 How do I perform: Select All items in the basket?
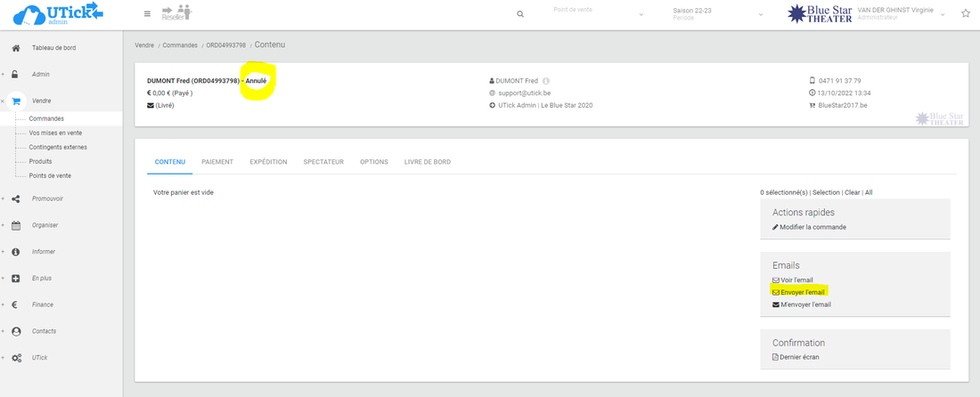(x=869, y=192)
